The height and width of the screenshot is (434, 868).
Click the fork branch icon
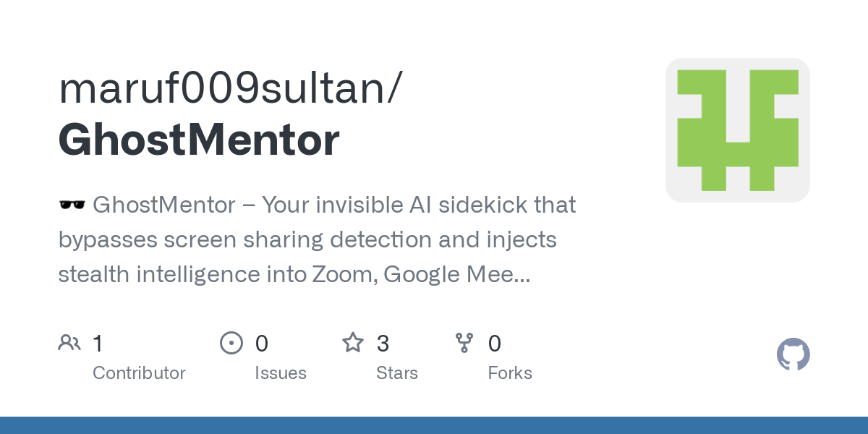click(464, 343)
